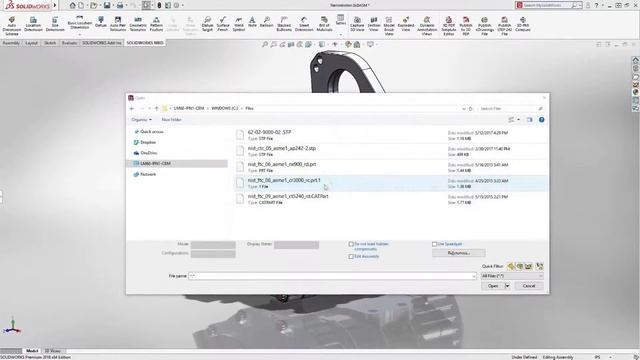Screen dimensions: 640x360
Task: Select the Stacked Balloons tool
Action: (x=284, y=24)
